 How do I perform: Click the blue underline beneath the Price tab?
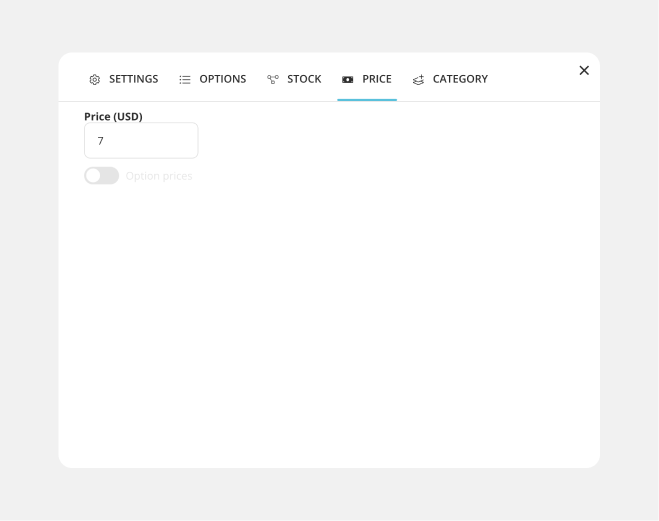click(367, 100)
